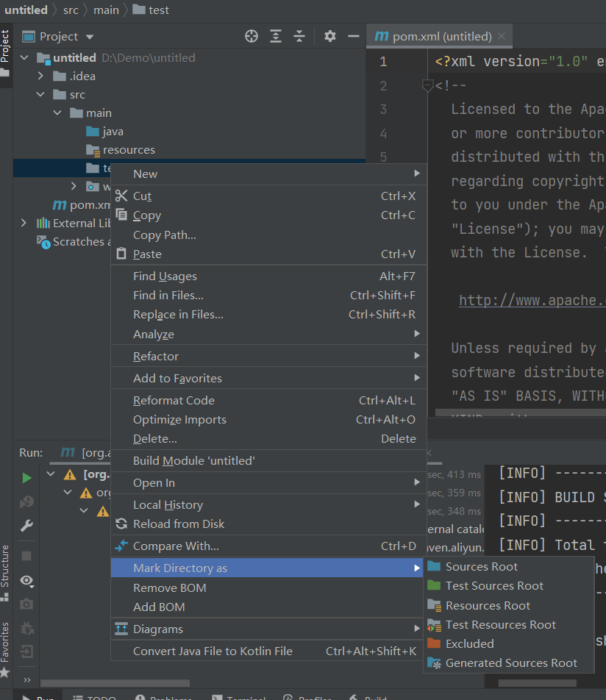
Task: Select Remove BOM menu entry
Action: coord(268,587)
